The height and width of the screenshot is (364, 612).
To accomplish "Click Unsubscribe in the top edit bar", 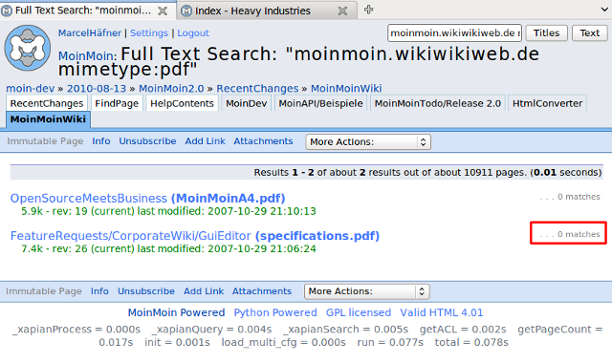I will [x=147, y=141].
